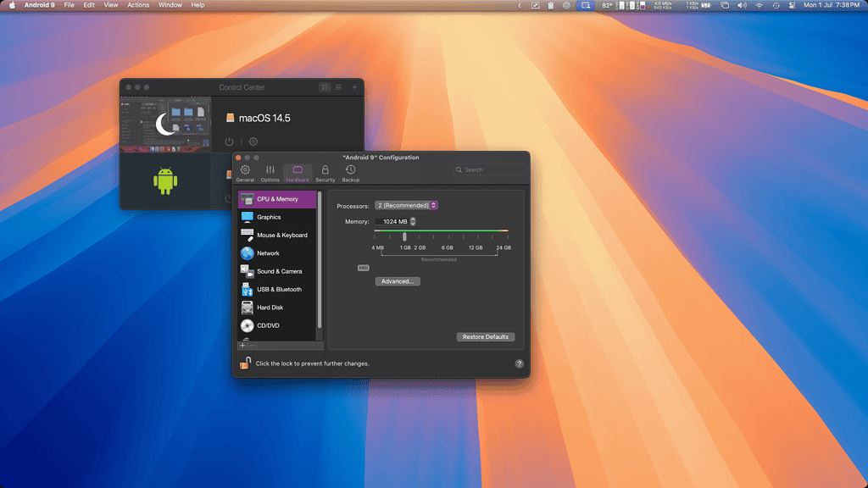
Task: Click Restore Defaults button
Action: tap(485, 336)
